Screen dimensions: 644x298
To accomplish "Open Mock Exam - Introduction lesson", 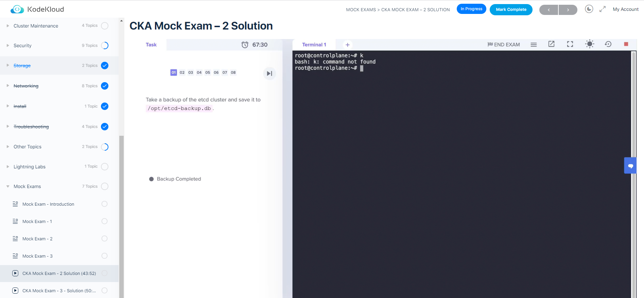I will [48, 204].
